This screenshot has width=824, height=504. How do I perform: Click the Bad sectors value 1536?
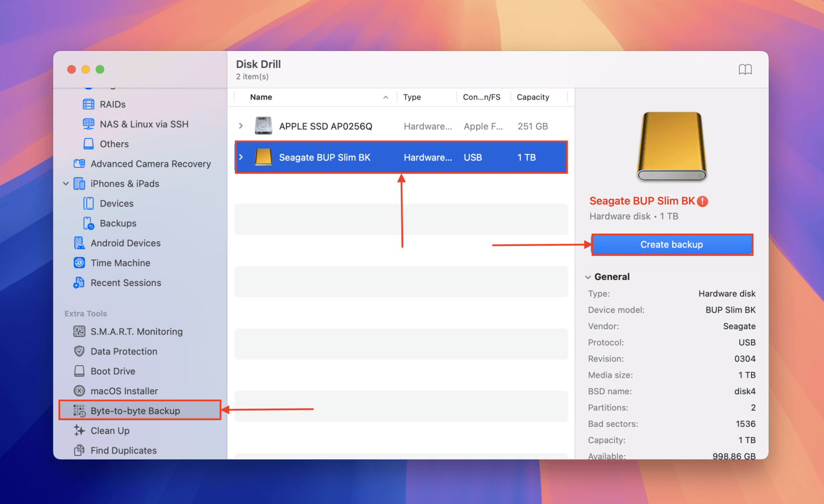click(746, 424)
